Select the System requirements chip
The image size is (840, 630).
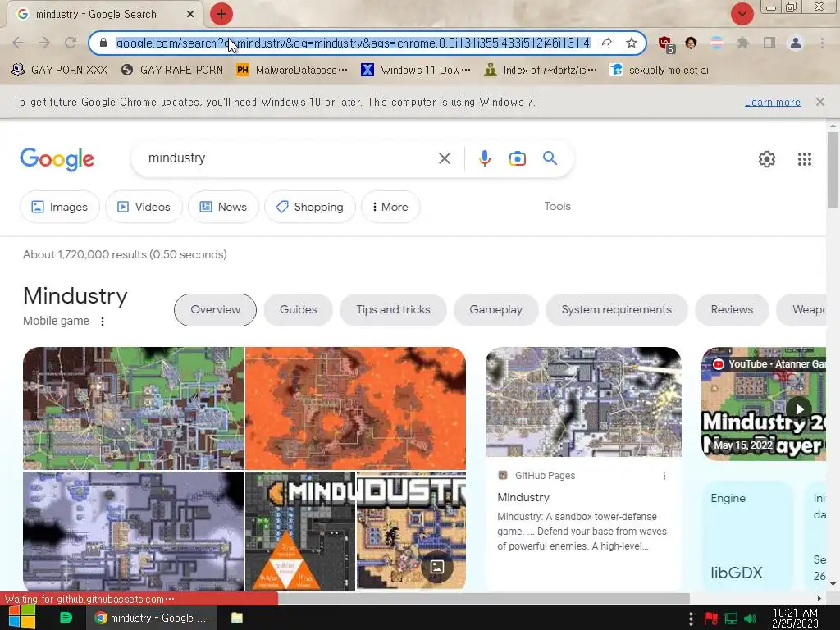(617, 309)
